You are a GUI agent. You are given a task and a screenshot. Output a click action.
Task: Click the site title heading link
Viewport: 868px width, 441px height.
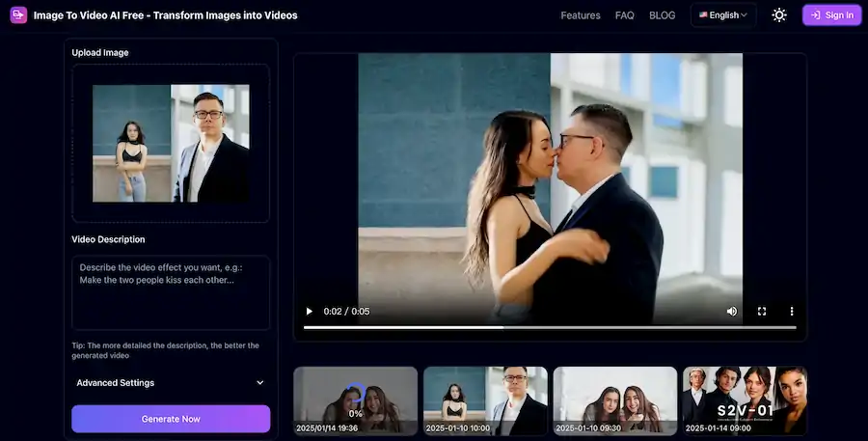point(166,15)
